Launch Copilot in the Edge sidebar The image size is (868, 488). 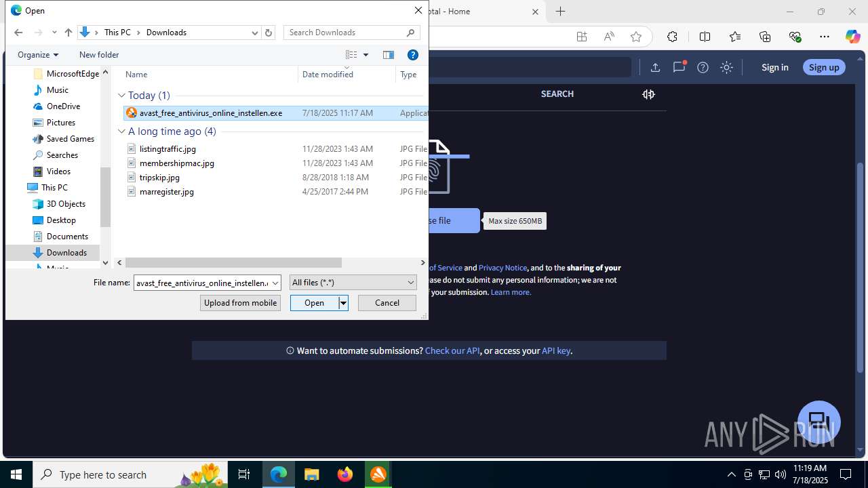852,37
